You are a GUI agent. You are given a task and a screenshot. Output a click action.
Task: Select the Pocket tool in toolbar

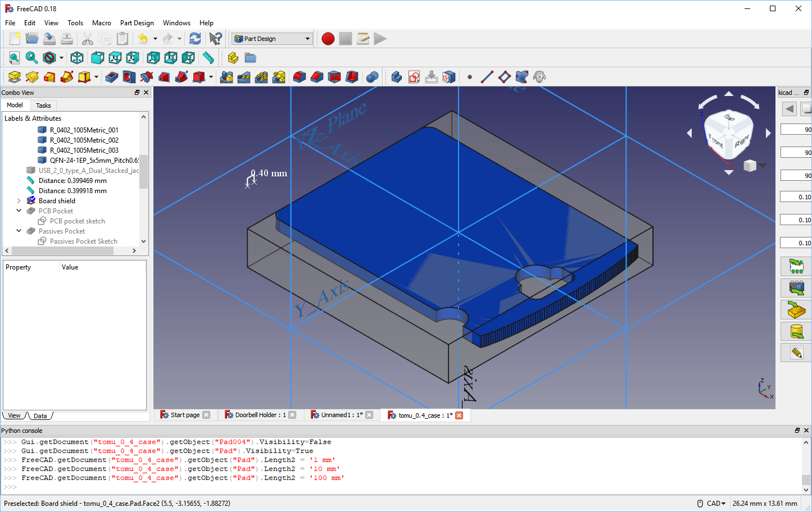pyautogui.click(x=112, y=77)
